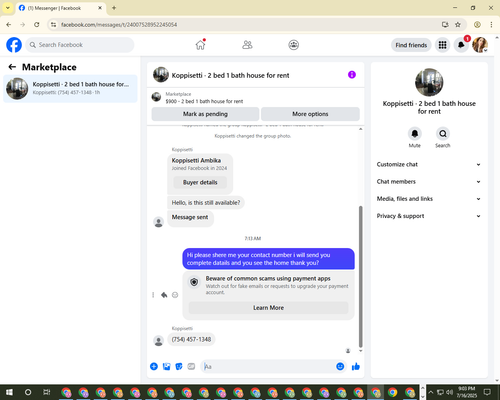Expand Media, files and links section
This screenshot has height=400, width=500.
[429, 199]
